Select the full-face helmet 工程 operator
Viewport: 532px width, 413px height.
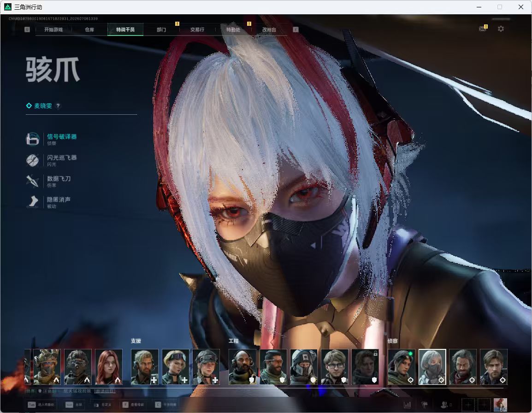(x=304, y=367)
